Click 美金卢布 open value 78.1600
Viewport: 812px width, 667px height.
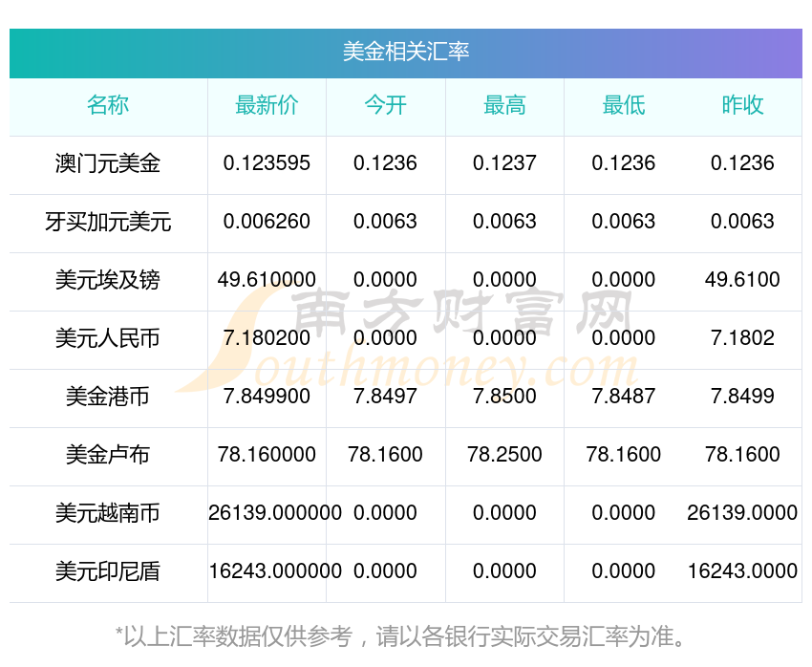(385, 455)
